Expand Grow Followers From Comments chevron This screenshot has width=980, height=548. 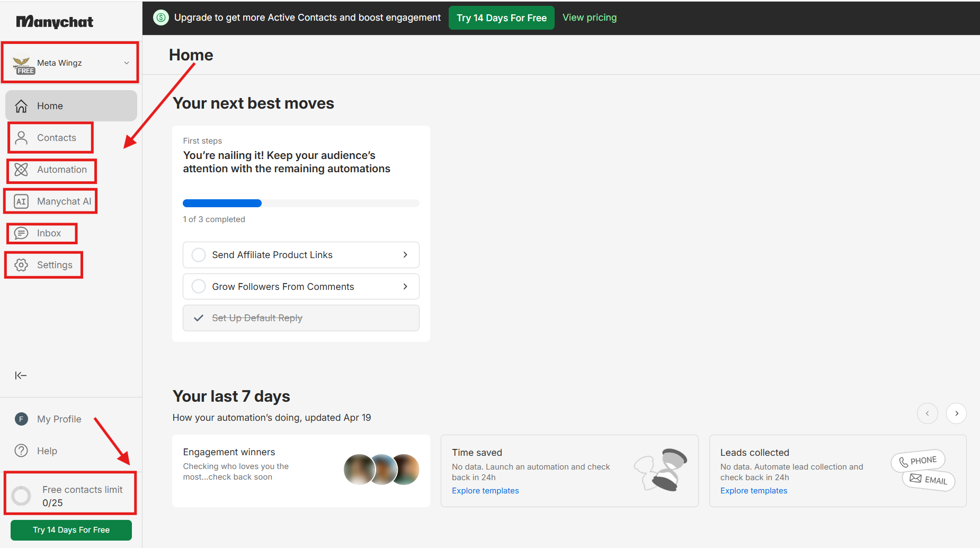click(x=405, y=287)
